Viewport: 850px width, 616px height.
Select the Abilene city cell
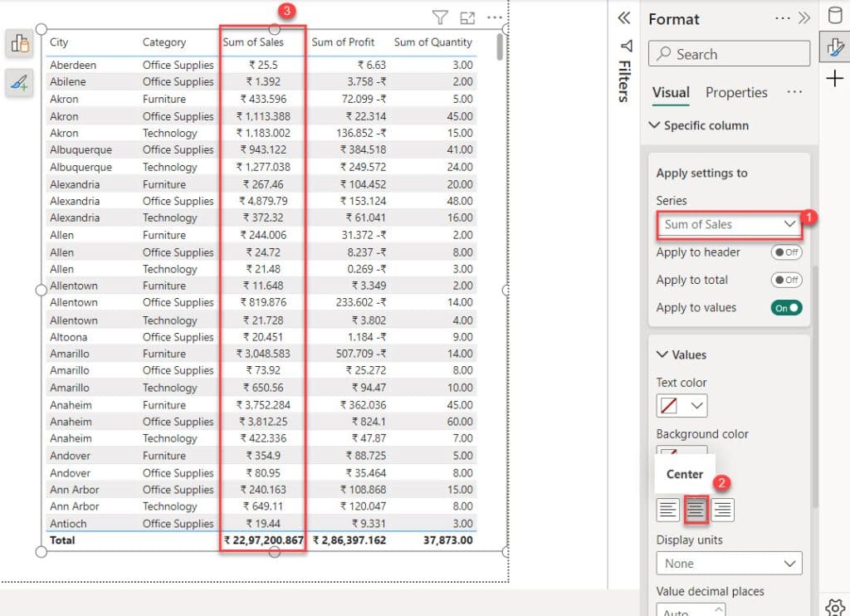click(68, 82)
